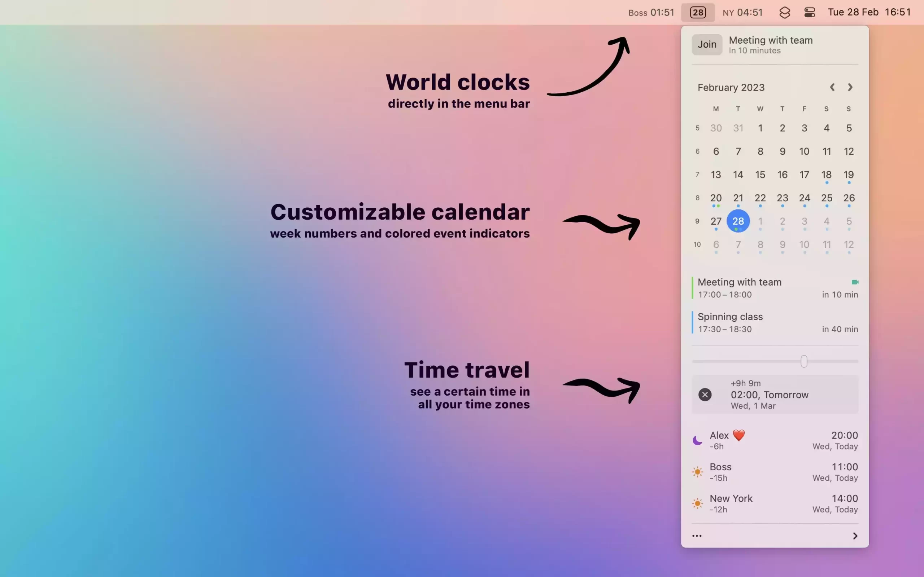Image resolution: width=924 pixels, height=577 pixels.
Task: Click week number 8 on the calendar
Action: [x=697, y=198]
